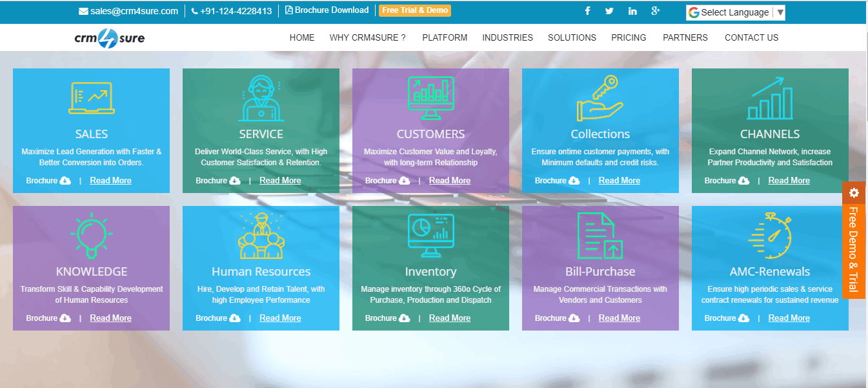Click the Inventory dashboard monitor icon
The width and height of the screenshot is (868, 388).
coord(431,236)
